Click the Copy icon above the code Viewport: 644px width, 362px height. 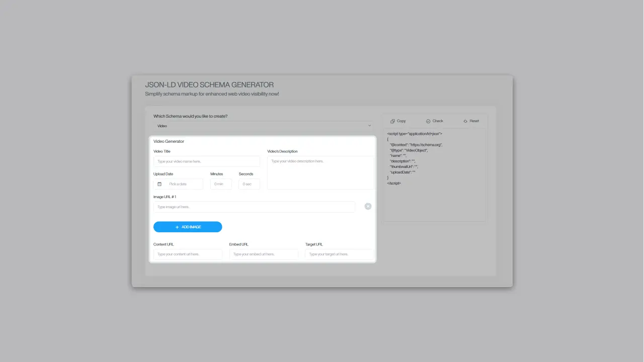click(392, 121)
